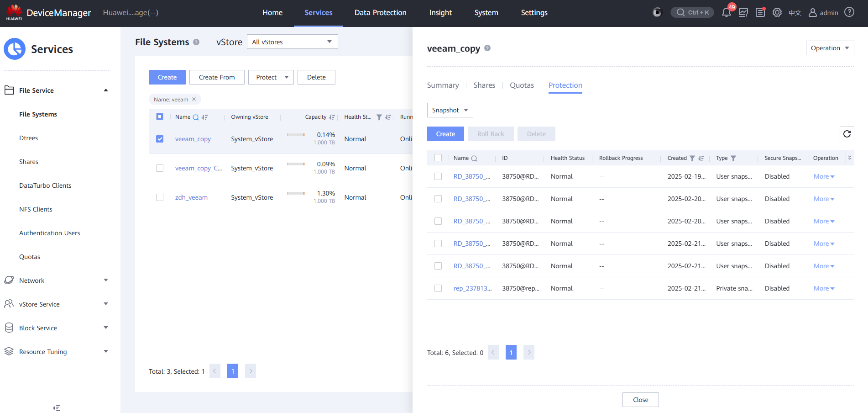Uncheck the veeam_copy file system row
The image size is (868, 413).
[160, 139]
